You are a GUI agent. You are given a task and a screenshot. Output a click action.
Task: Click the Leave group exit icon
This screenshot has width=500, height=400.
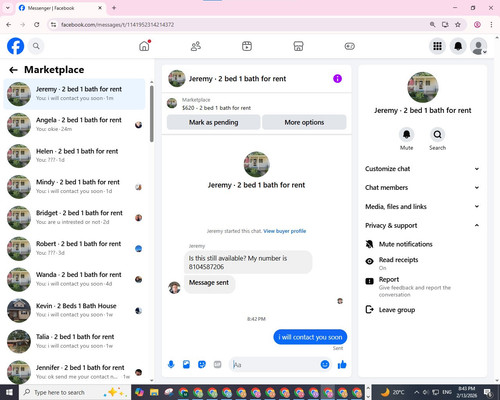[x=369, y=310]
